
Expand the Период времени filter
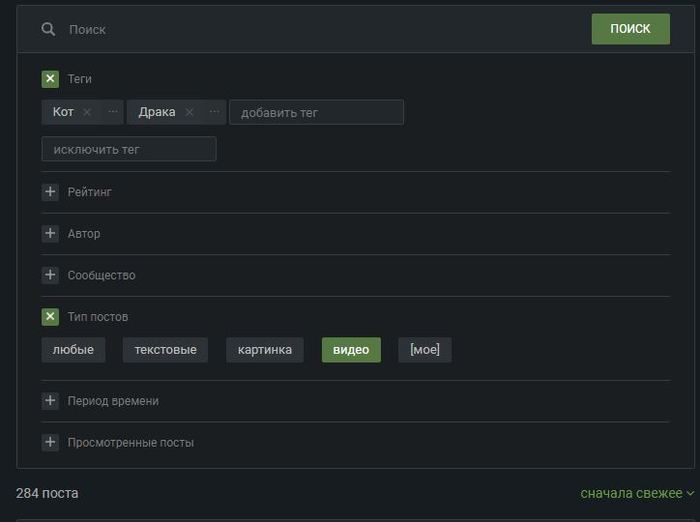click(50, 401)
